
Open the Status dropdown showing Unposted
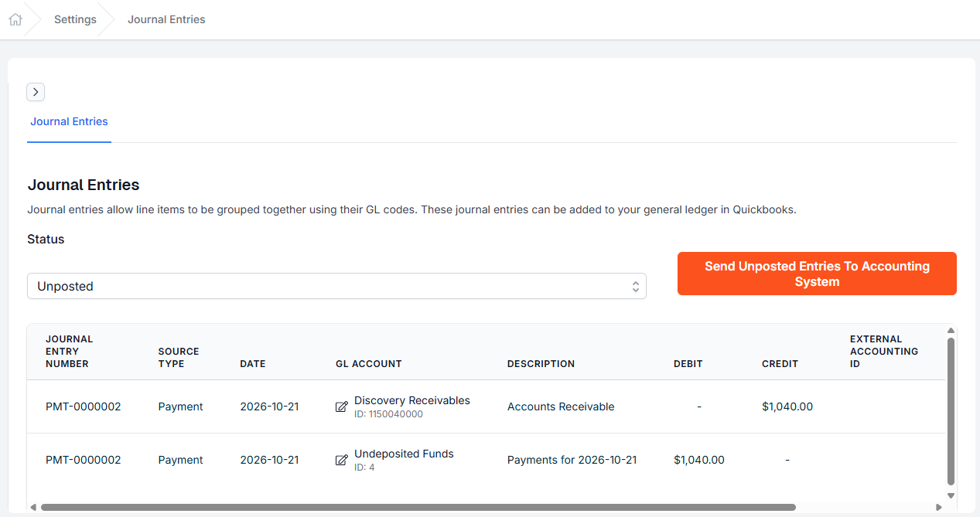pyautogui.click(x=336, y=286)
